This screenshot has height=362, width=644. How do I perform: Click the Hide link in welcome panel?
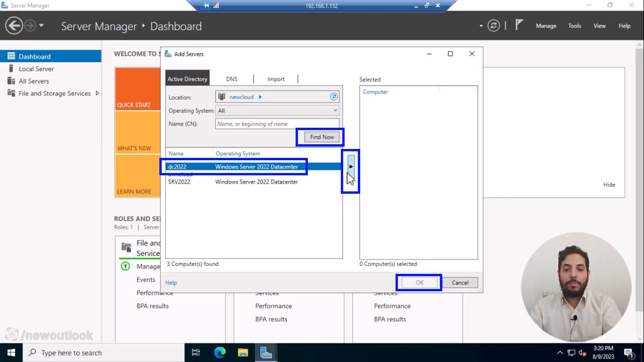tap(609, 185)
